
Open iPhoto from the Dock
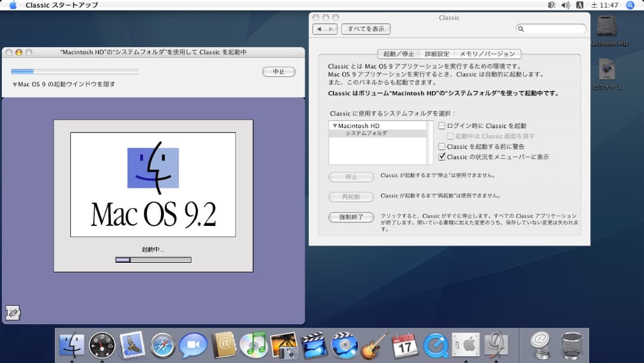[284, 345]
